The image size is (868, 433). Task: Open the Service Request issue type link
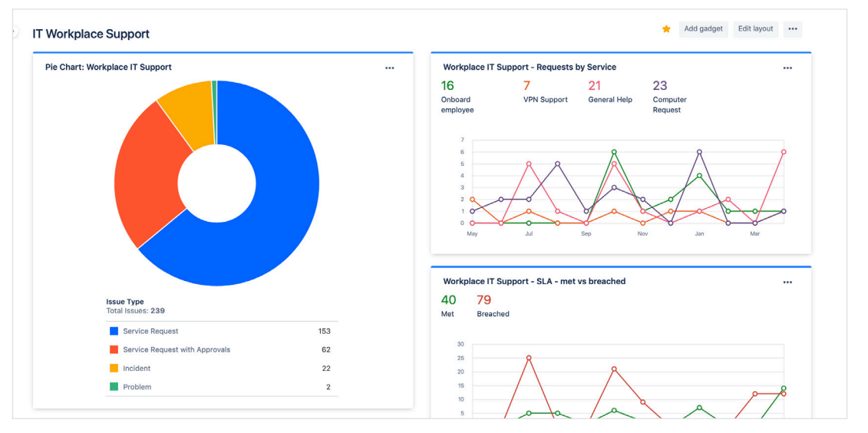150,332
